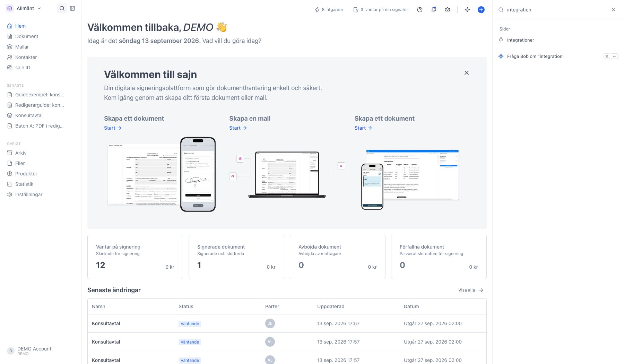Clear the integration search with X
Screen dimensions: 624x364
click(x=614, y=10)
